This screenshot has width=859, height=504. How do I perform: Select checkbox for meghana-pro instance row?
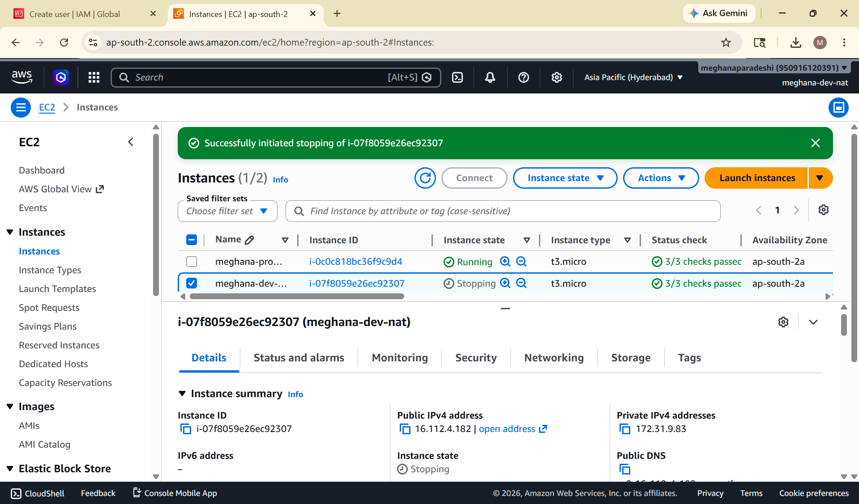point(191,262)
